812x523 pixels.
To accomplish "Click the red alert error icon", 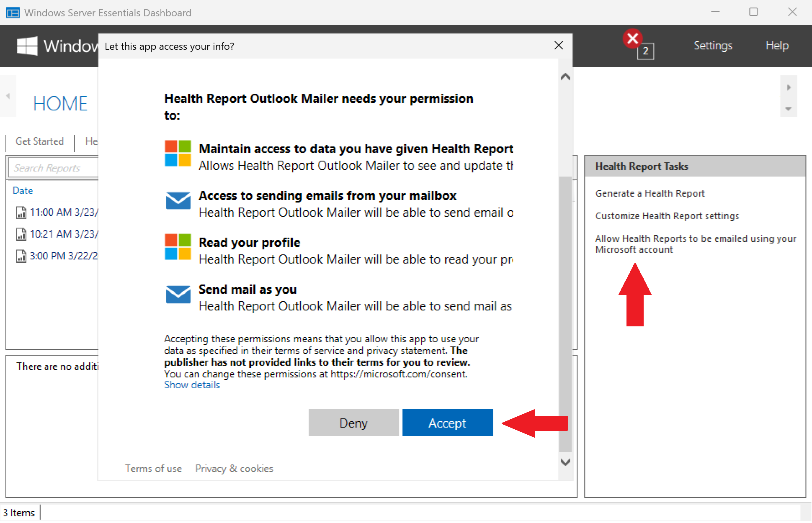I will 632,38.
